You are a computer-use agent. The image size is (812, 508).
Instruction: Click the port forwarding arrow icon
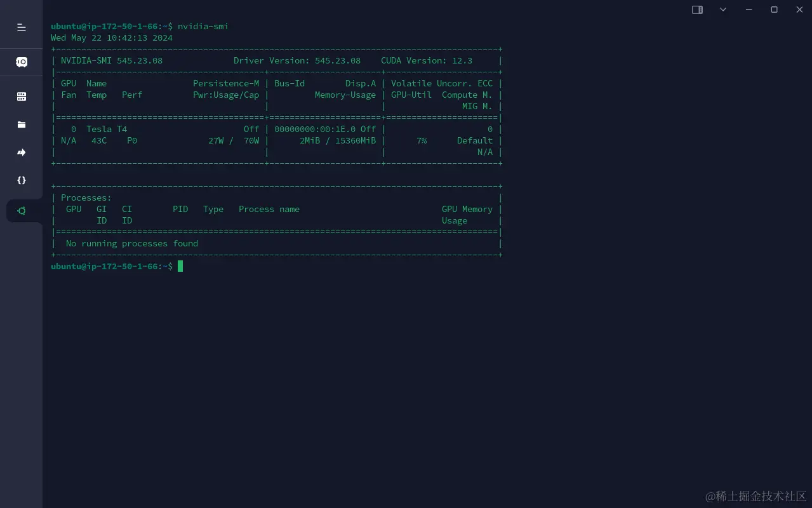click(x=21, y=152)
